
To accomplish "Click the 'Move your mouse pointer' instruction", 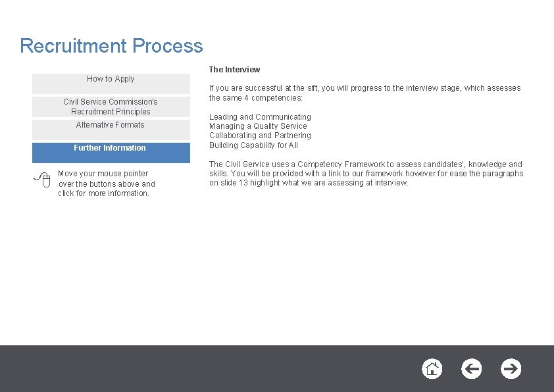I will point(107,184).
